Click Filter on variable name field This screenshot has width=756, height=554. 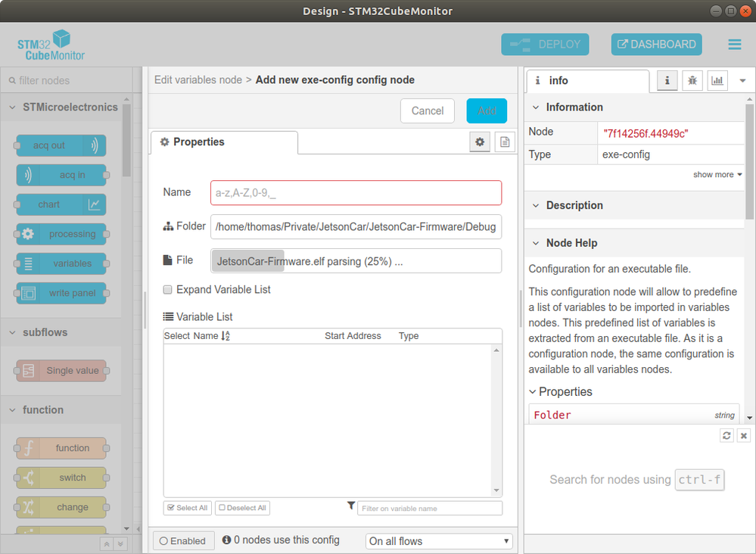pyautogui.click(x=430, y=508)
